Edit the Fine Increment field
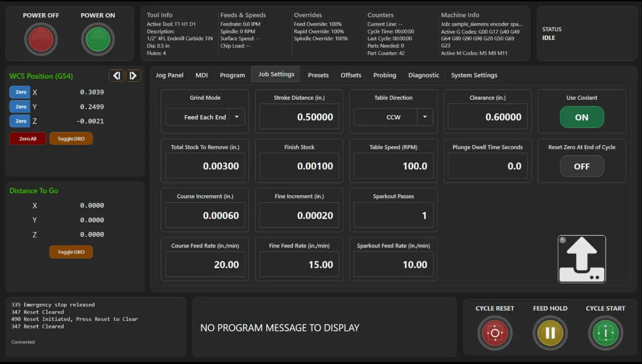 click(x=299, y=215)
